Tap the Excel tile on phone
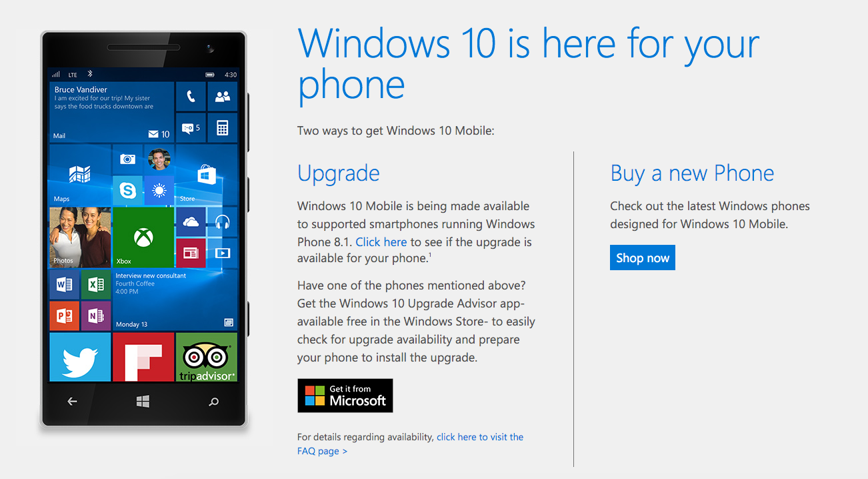The width and height of the screenshot is (868, 479). point(96,285)
